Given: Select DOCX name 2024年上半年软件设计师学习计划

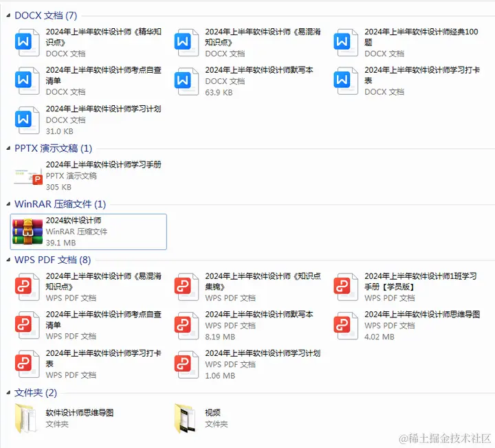Looking at the screenshot, I should 104,109.
